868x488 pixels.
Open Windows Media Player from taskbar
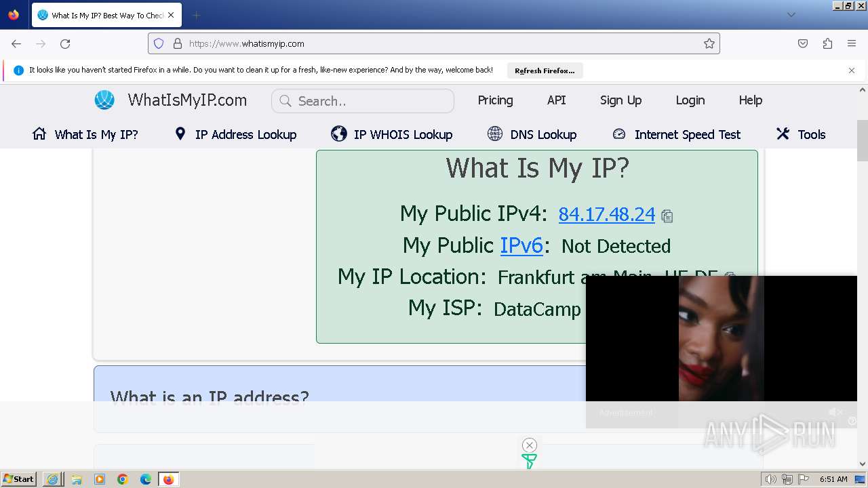100,479
